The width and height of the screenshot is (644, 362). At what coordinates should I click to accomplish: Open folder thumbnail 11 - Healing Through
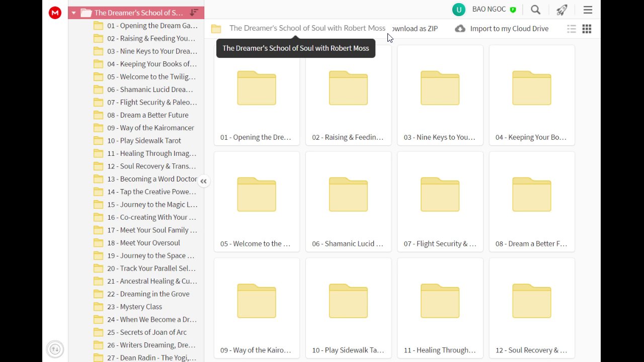click(x=440, y=308)
